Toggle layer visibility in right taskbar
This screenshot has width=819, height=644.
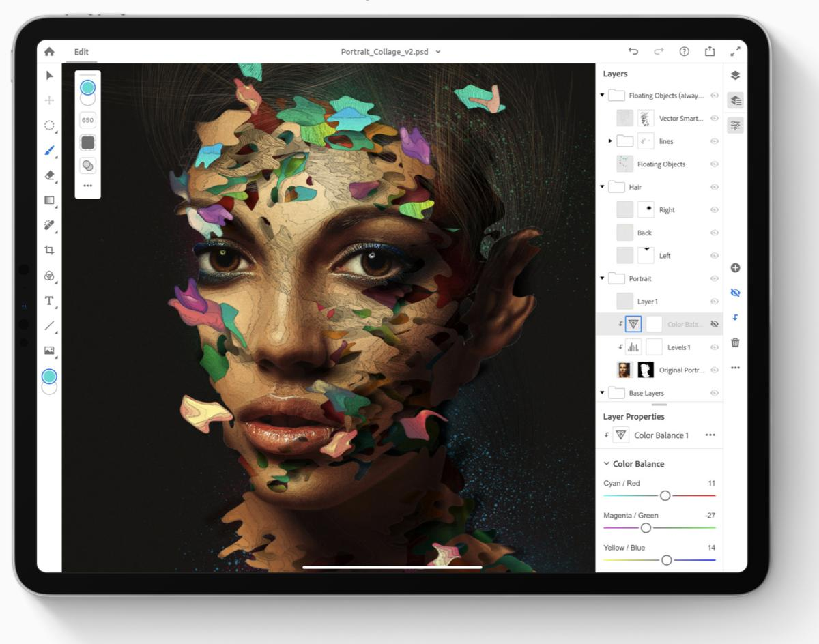tap(735, 292)
